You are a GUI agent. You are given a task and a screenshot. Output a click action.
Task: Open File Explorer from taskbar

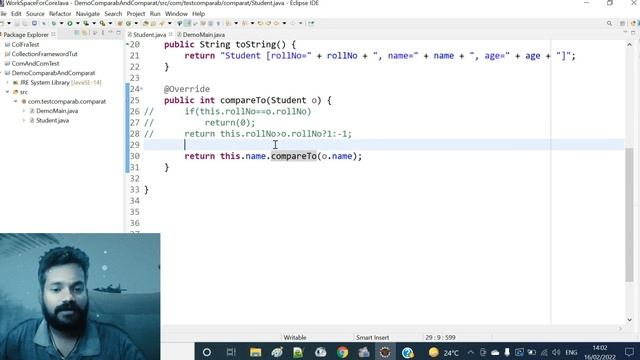pos(256,352)
